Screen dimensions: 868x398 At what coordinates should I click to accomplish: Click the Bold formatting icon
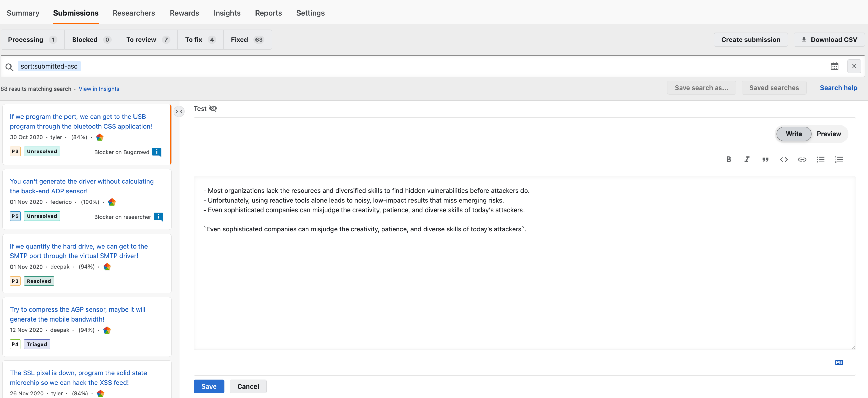pyautogui.click(x=729, y=159)
